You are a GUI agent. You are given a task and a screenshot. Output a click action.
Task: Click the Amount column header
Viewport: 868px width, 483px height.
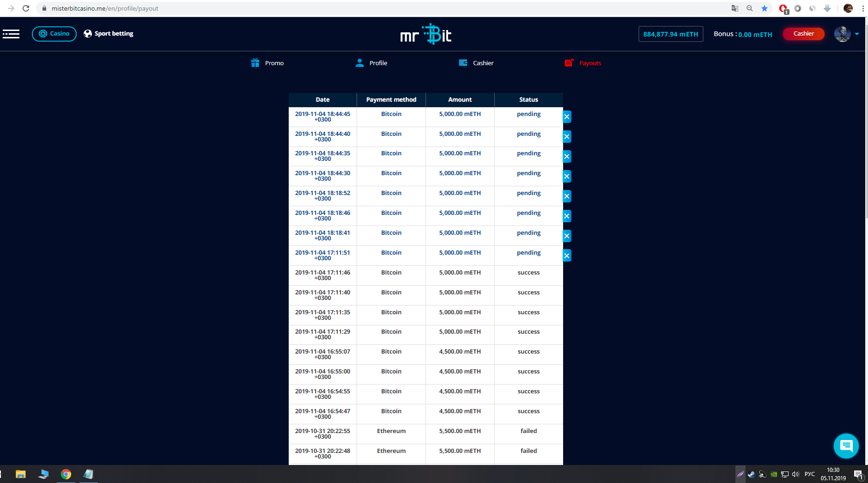[x=460, y=99]
